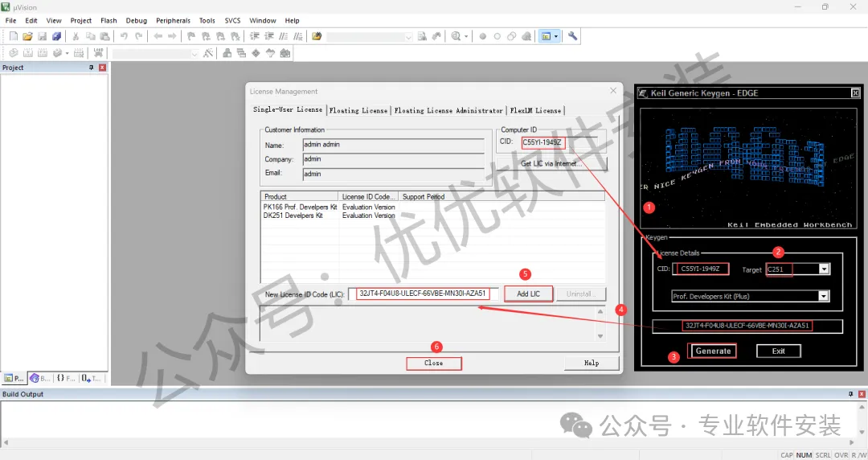Screen dimensions: 868x460
Task: Open the Project menu
Action: [81, 20]
